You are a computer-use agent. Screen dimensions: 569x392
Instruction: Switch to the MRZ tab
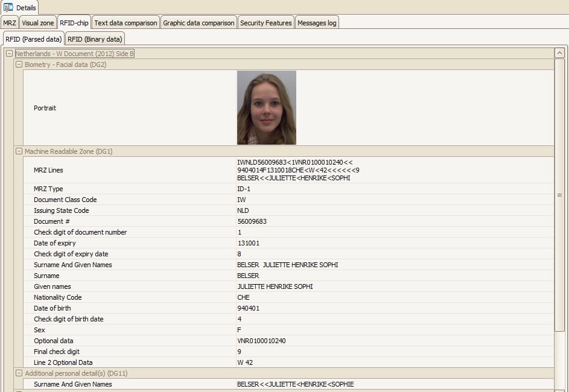coord(10,23)
